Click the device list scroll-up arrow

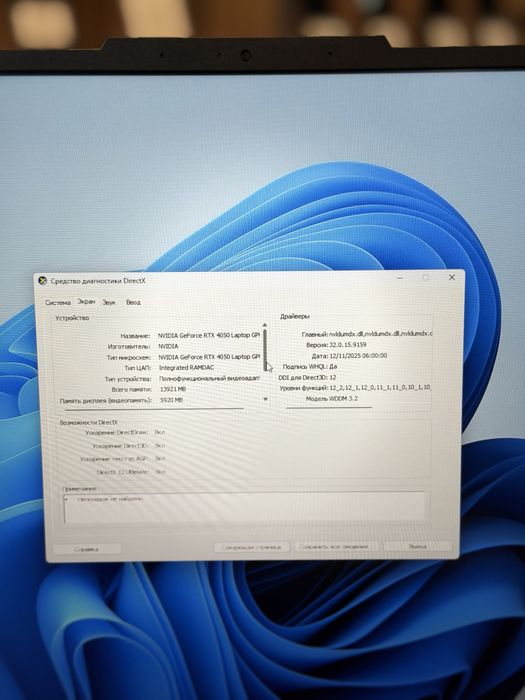coord(265,325)
